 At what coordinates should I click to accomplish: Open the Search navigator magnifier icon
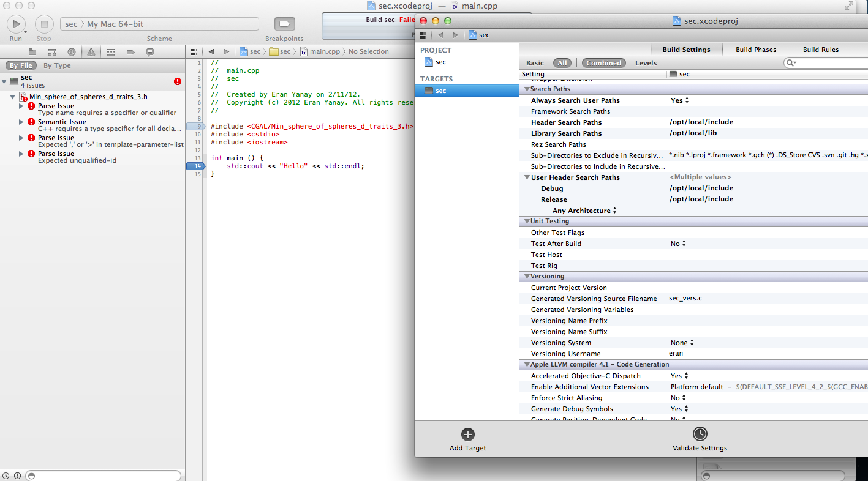[72, 52]
